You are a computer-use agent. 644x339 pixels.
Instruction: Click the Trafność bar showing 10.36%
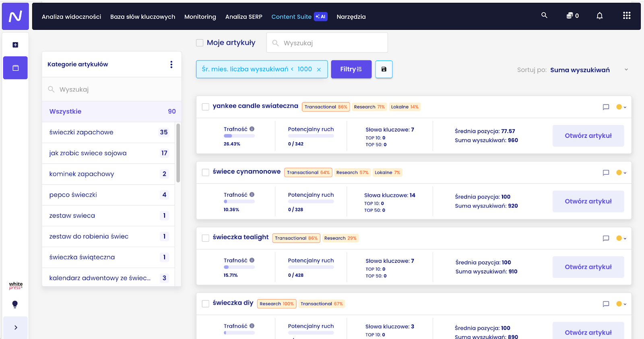tap(239, 202)
